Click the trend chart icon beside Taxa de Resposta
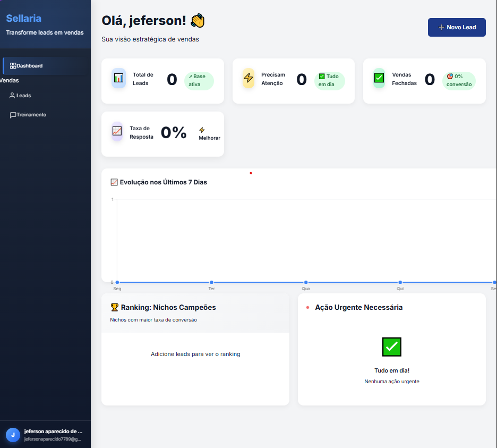Viewport: 497px width, 448px height. click(x=117, y=131)
